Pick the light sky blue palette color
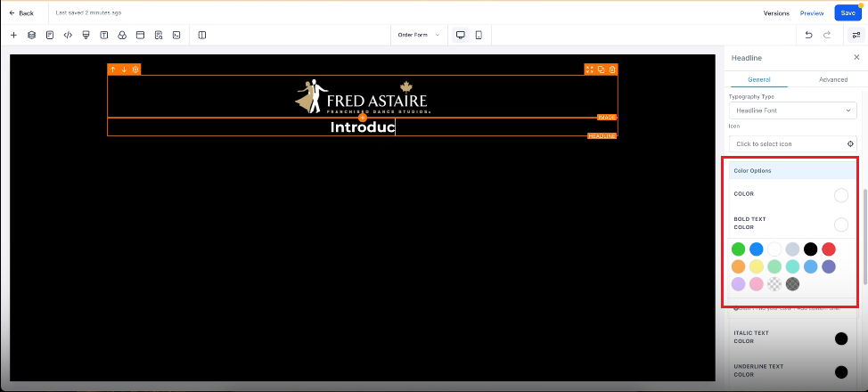The image size is (868, 392). click(810, 266)
